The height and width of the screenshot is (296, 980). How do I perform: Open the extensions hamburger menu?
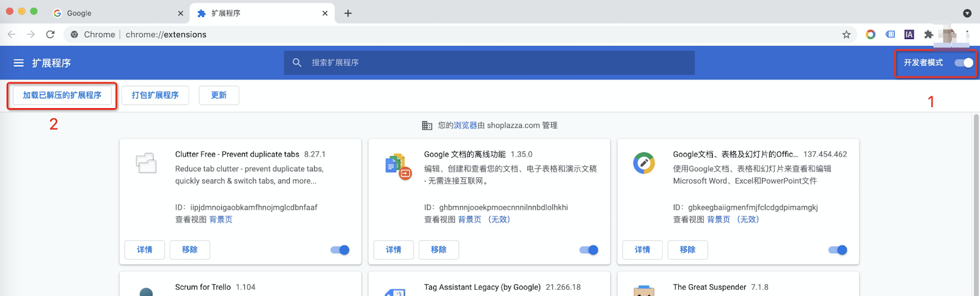click(x=18, y=63)
